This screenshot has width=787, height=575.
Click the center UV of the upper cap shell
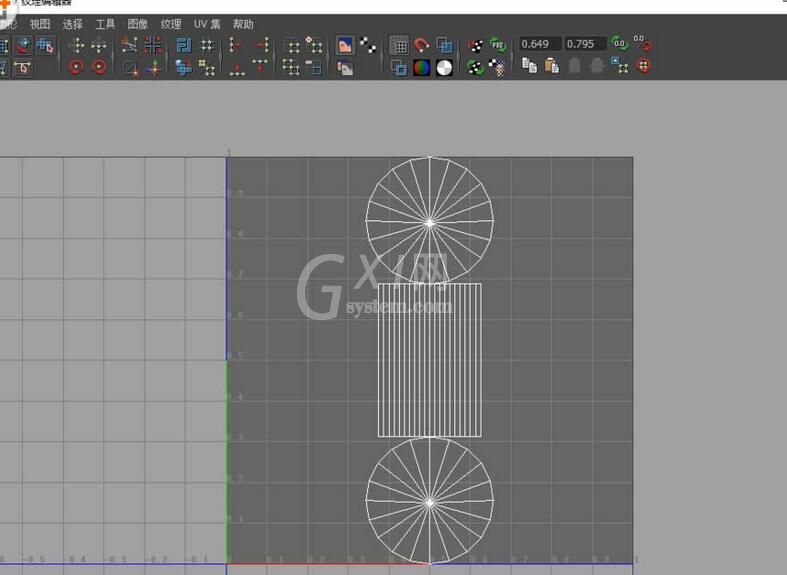(x=430, y=222)
